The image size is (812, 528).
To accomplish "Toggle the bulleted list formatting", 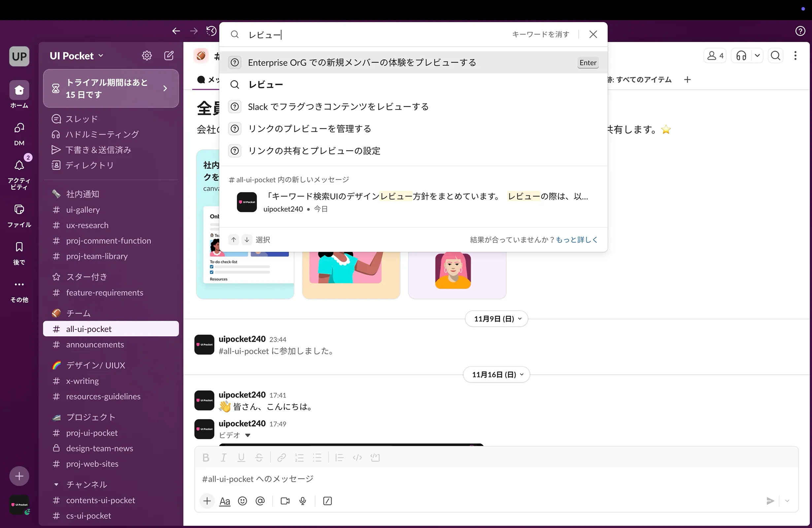I will tap(317, 457).
